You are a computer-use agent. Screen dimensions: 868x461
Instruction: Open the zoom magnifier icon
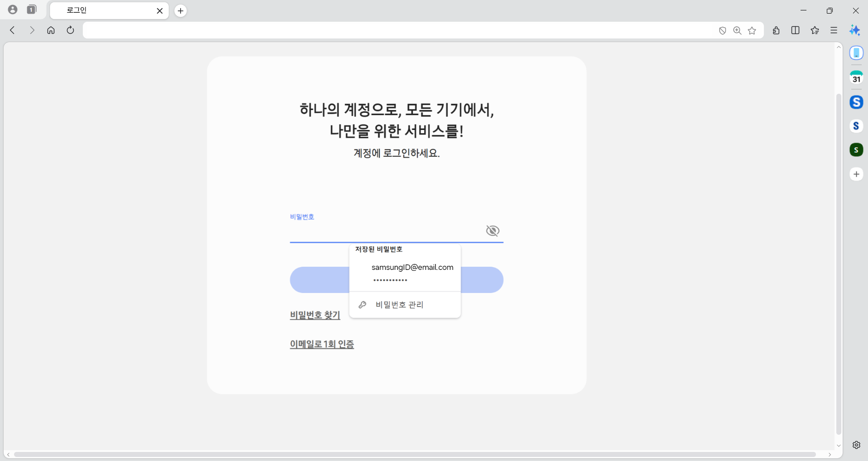click(737, 30)
